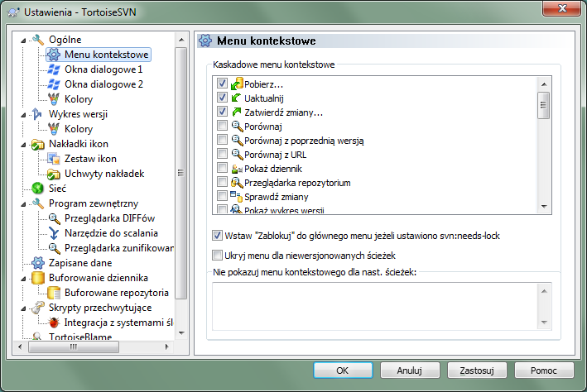Click the Wykres wersji graph icon
The height and width of the screenshot is (392, 587).
click(x=37, y=114)
